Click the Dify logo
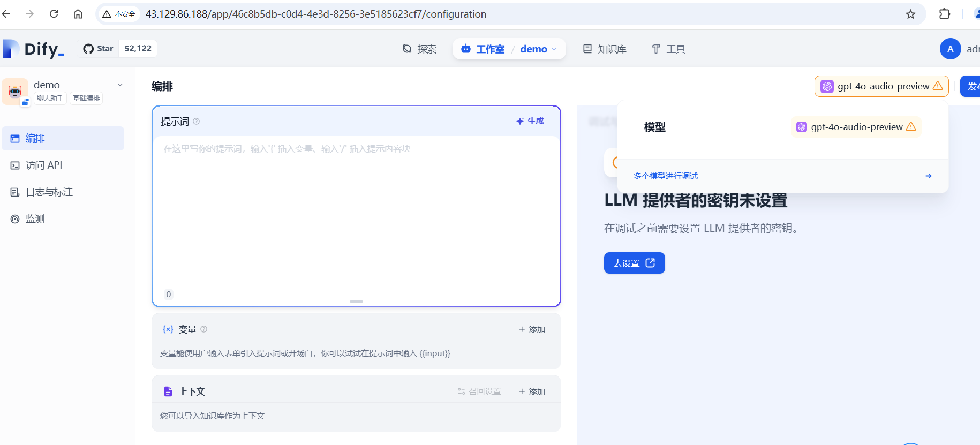The width and height of the screenshot is (980, 445). click(x=33, y=49)
